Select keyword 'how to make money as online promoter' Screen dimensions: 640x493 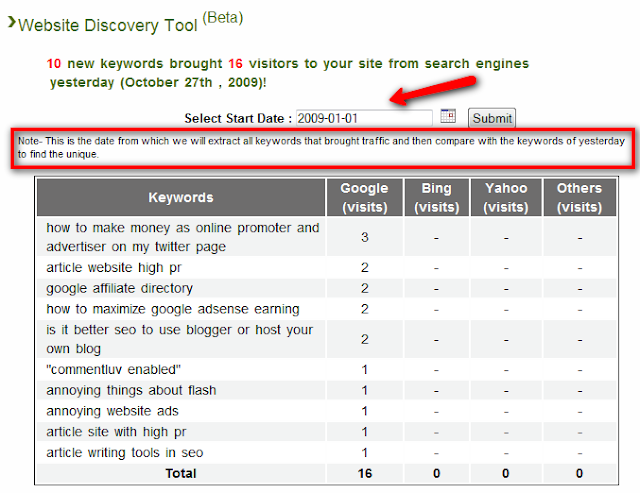182,237
